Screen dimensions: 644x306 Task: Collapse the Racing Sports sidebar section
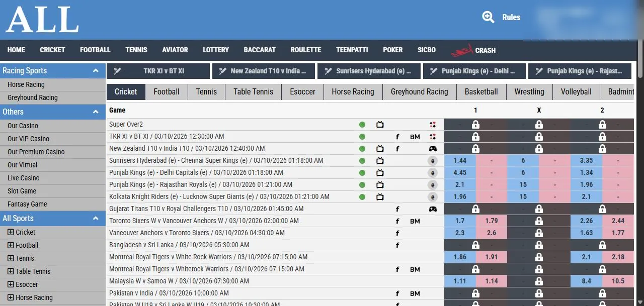(x=96, y=71)
